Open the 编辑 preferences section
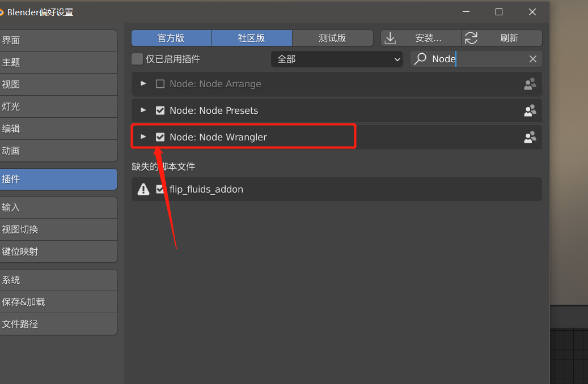Image resolution: width=588 pixels, height=384 pixels. point(58,129)
